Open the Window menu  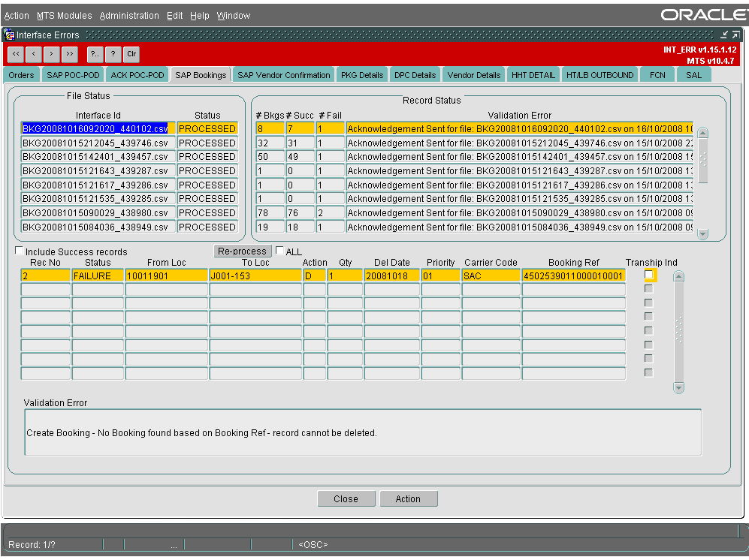(x=234, y=16)
